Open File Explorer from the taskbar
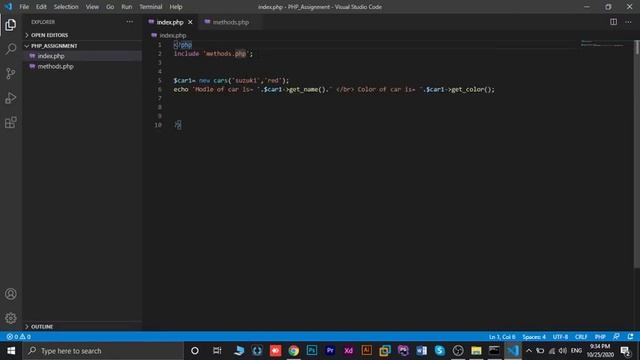Viewport: 640px width, 360px height. pyautogui.click(x=476, y=351)
